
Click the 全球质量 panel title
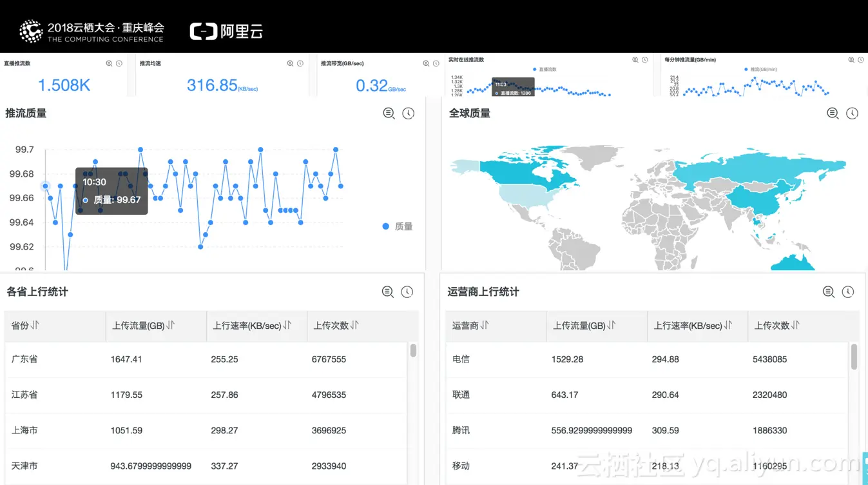click(470, 114)
